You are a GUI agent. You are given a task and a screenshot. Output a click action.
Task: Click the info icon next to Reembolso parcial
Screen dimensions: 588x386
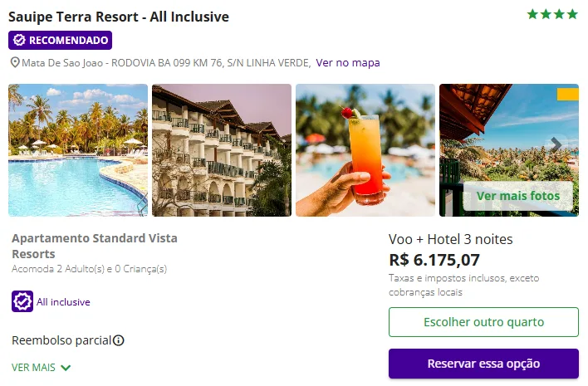pyautogui.click(x=119, y=340)
